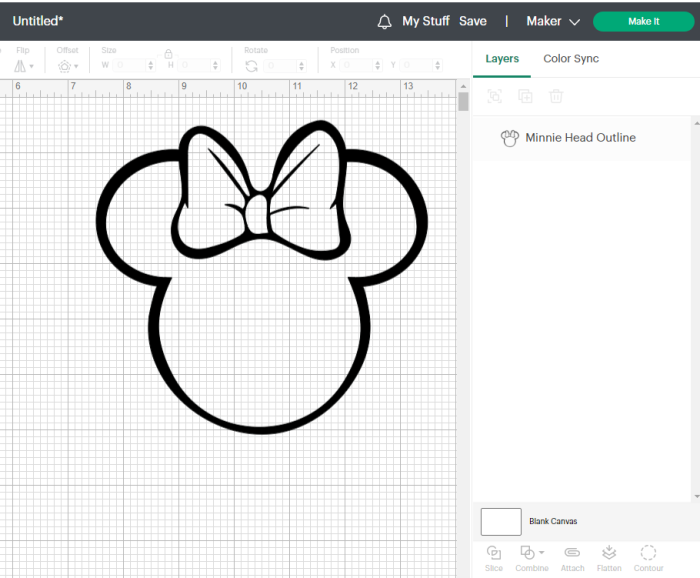Viewport: 700px width, 578px height.
Task: Adjust the Position Y stepper arrows
Action: click(x=438, y=65)
